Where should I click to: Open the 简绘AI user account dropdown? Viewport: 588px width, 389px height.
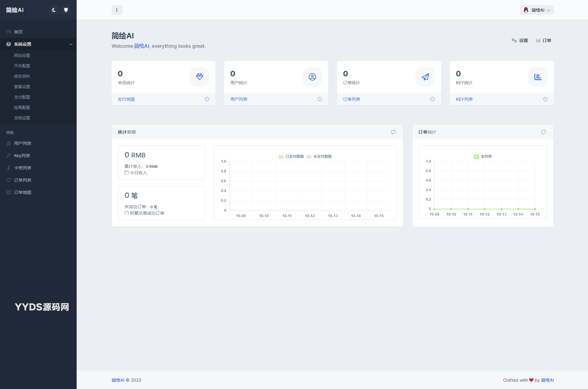tap(536, 10)
